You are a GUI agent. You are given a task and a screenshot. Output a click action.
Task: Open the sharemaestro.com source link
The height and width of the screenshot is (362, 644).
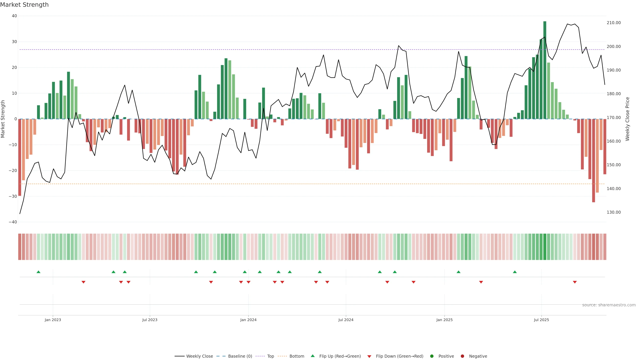[609, 305]
